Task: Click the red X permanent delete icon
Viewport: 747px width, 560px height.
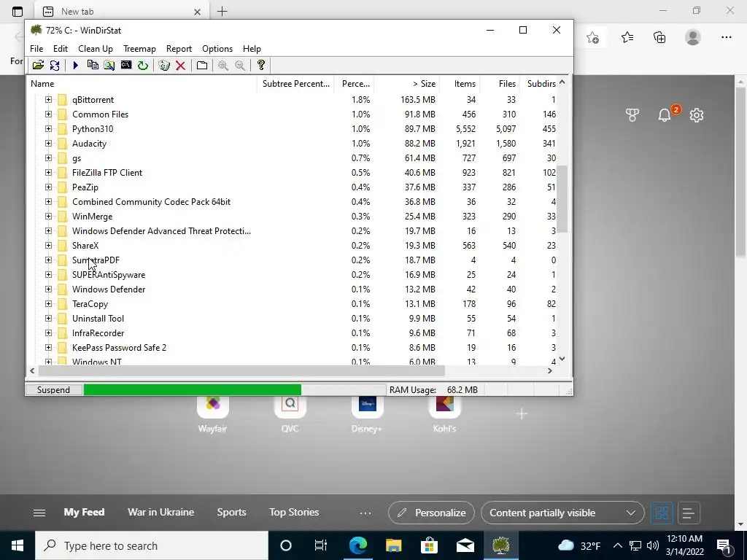Action: [x=181, y=65]
